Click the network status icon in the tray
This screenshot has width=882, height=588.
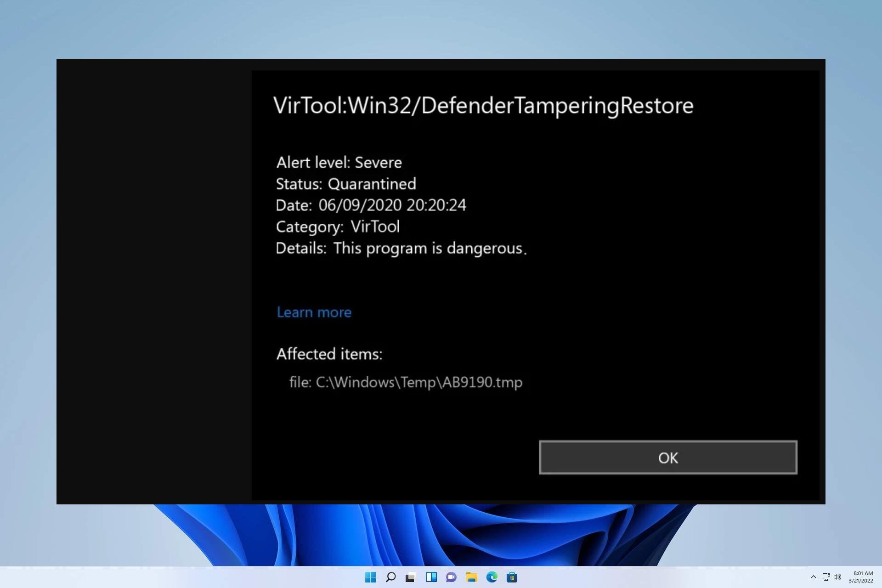pos(826,577)
